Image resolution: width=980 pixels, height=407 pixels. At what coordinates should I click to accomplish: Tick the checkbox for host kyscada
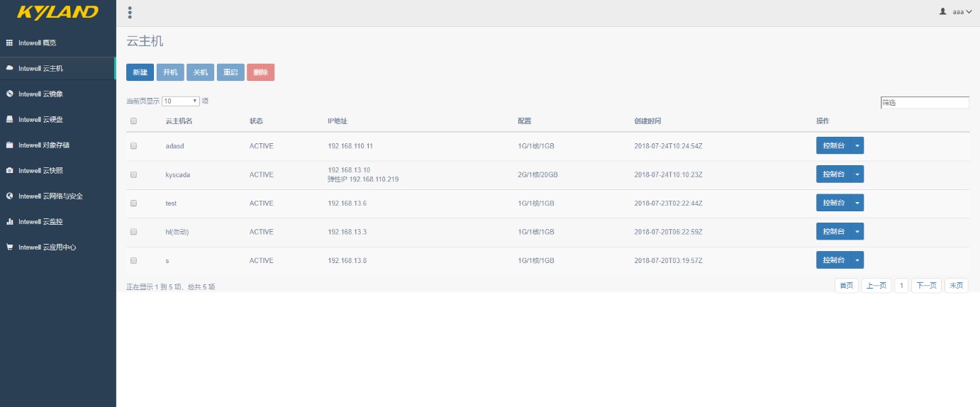point(133,174)
